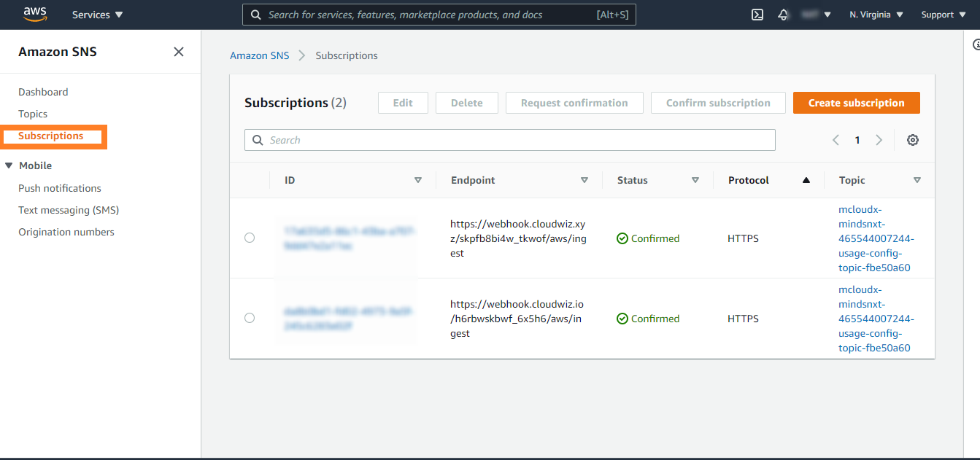
Task: Open Push notifications in the sidebar
Action: point(60,188)
